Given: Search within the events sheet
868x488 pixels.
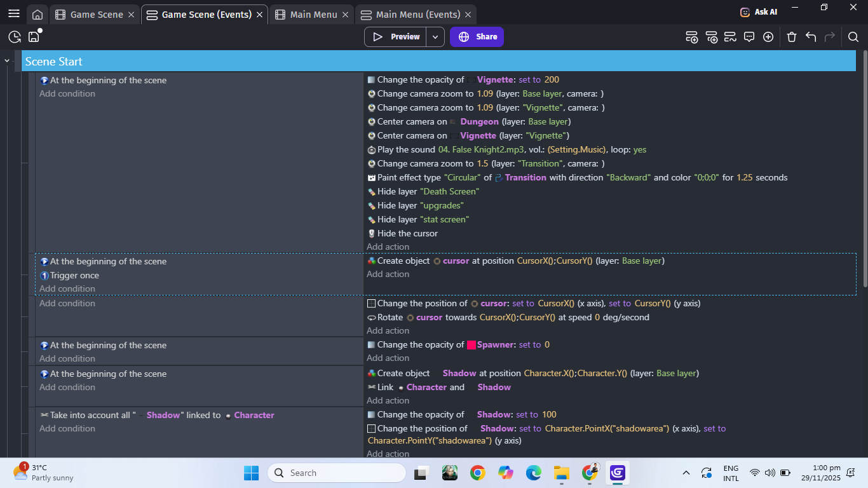Looking at the screenshot, I should tap(853, 37).
